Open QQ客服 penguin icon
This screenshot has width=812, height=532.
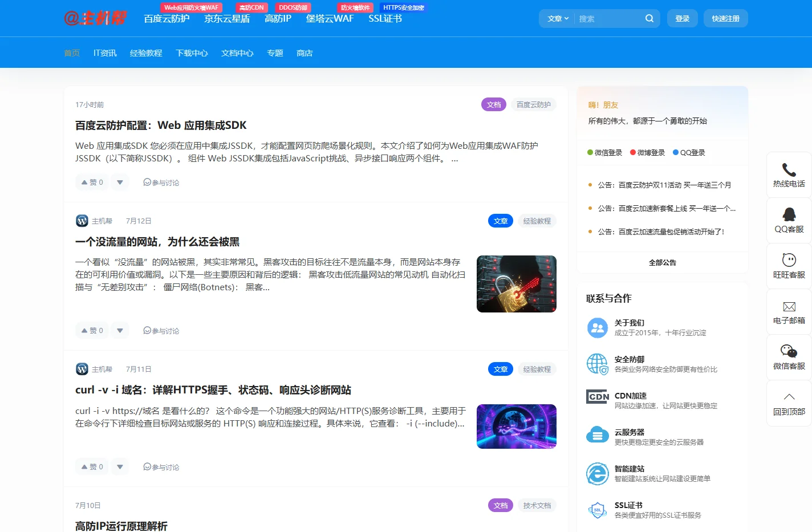(789, 214)
